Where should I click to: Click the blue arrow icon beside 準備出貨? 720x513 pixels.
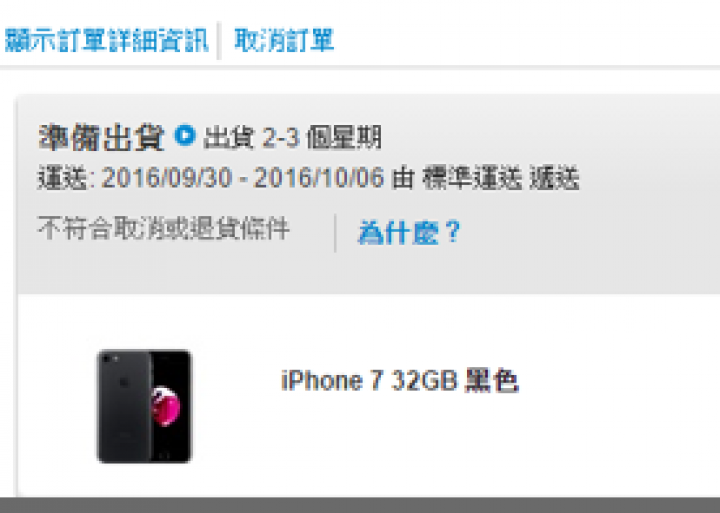pos(185,135)
